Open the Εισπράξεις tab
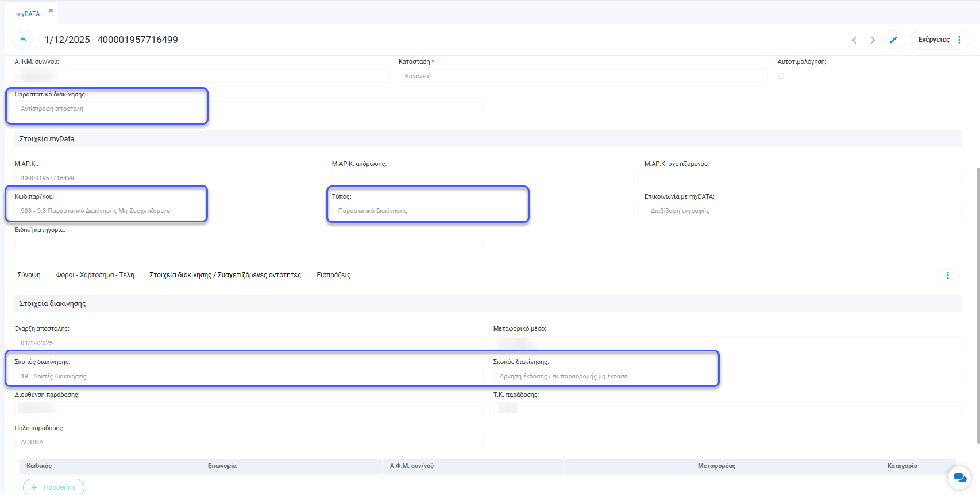This screenshot has width=980, height=495. [333, 275]
